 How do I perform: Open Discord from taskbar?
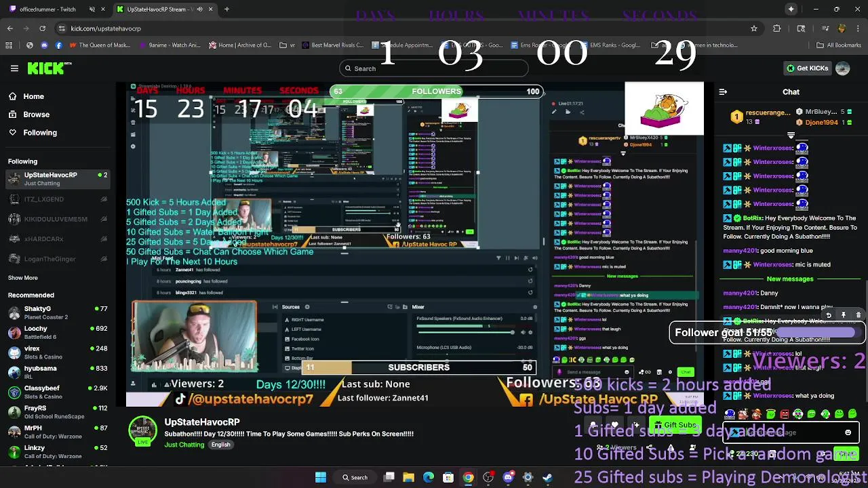pyautogui.click(x=508, y=477)
